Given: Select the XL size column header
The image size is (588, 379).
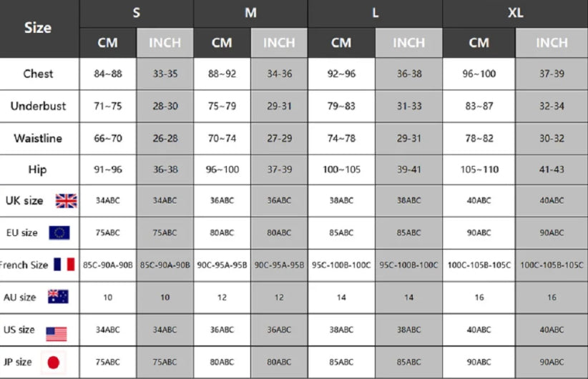Looking at the screenshot, I should (515, 14).
